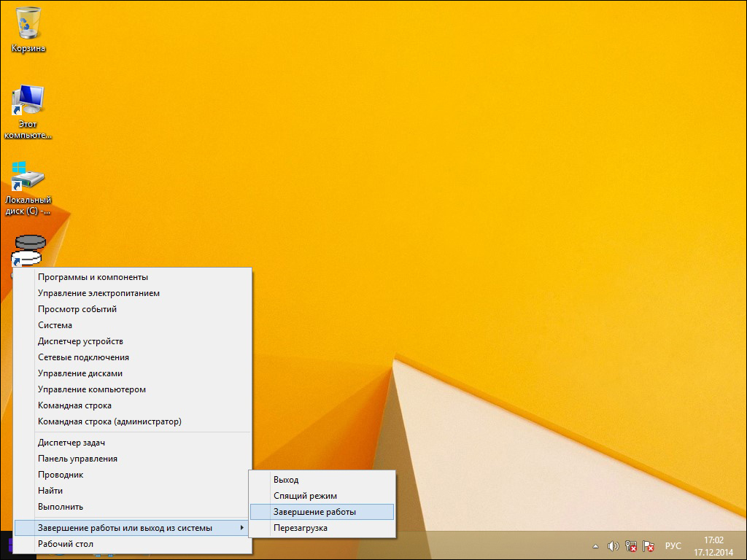Open the Локальный диск (C) shortcut
Screen dimensions: 747x560
pyautogui.click(x=28, y=178)
